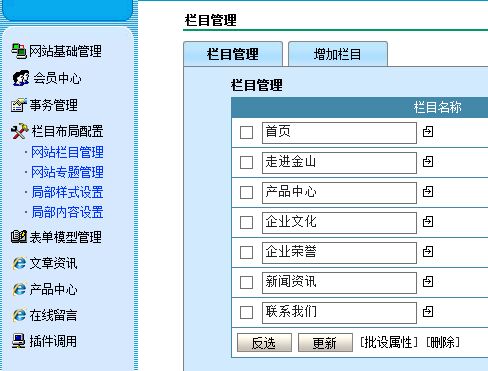The height and width of the screenshot is (371, 488).
Task: Click the 栏目布局配置 tools icon
Action: point(19,131)
